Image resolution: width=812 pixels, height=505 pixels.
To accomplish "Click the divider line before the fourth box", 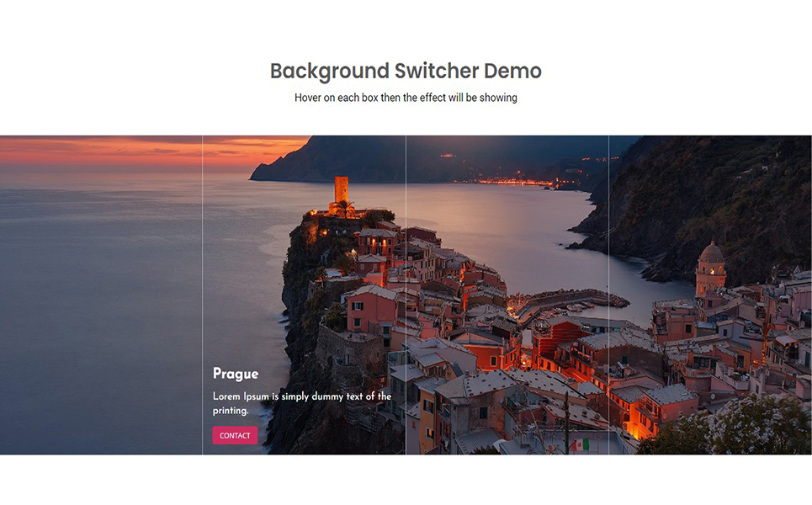I will coord(608,295).
